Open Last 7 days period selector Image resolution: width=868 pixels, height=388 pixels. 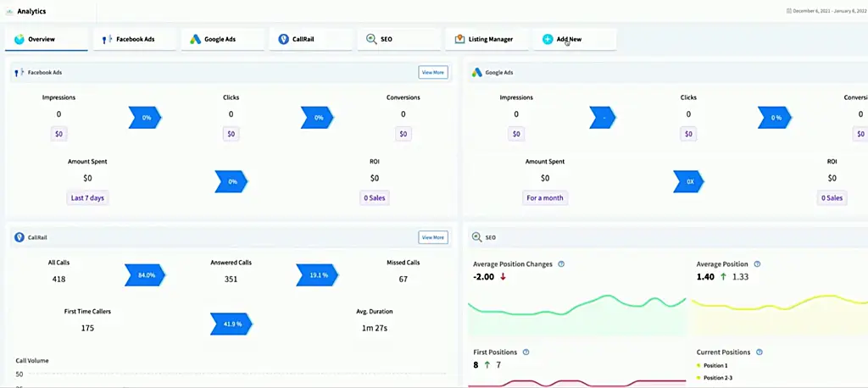[x=88, y=197]
